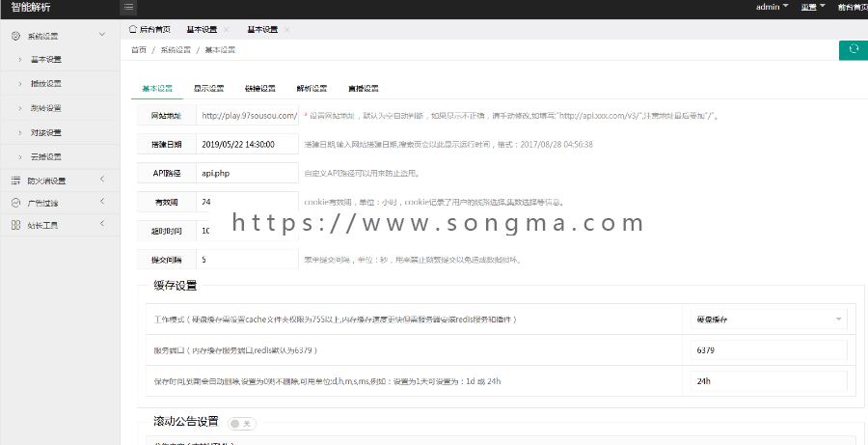This screenshot has height=445, width=868.
Task: Click the list icon beside 防火墙设置
Action: pos(16,181)
